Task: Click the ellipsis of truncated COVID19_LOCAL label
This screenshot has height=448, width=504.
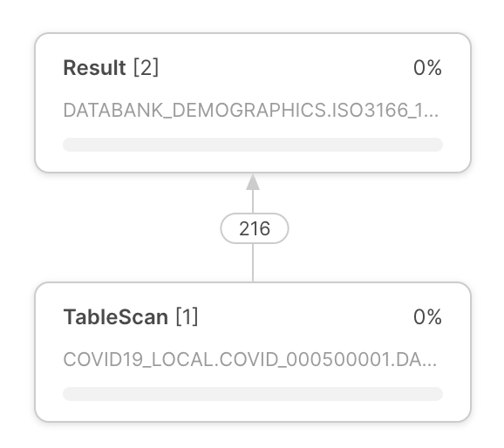Action: (x=428, y=364)
